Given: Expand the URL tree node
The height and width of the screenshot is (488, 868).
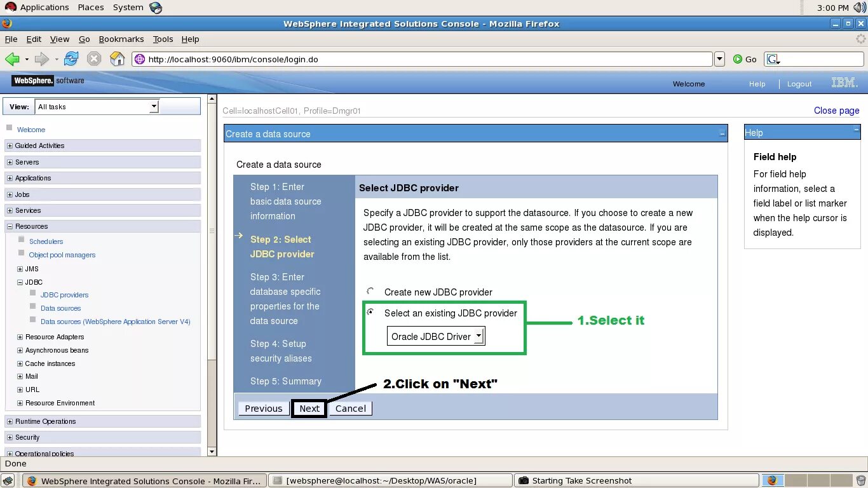Looking at the screenshot, I should tap(20, 390).
